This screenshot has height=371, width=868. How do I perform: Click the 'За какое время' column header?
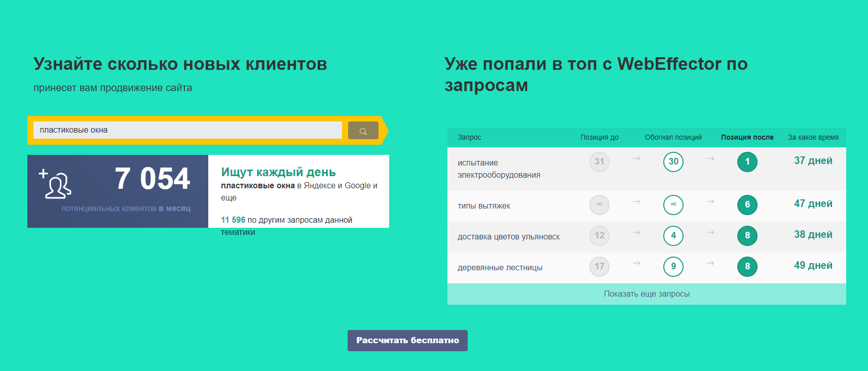[x=813, y=137]
